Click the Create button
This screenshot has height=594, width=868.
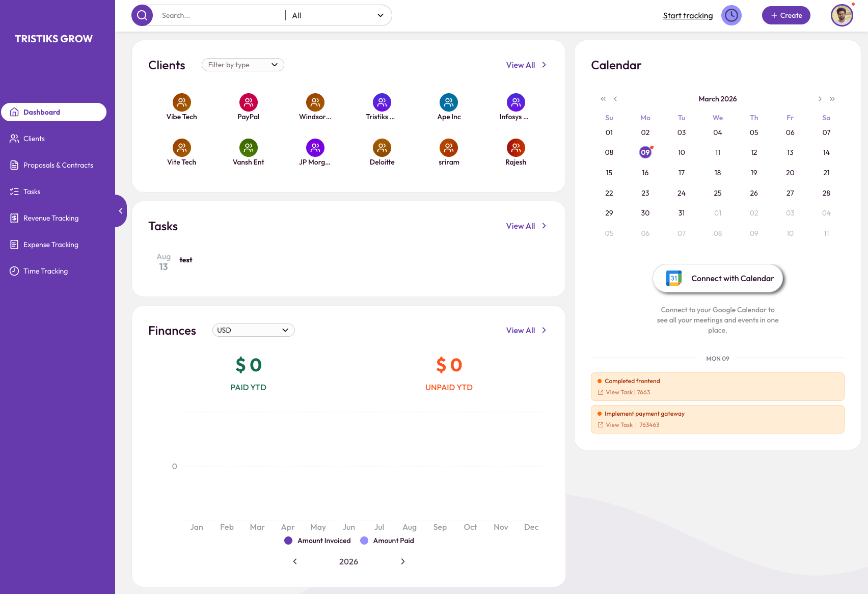[786, 15]
